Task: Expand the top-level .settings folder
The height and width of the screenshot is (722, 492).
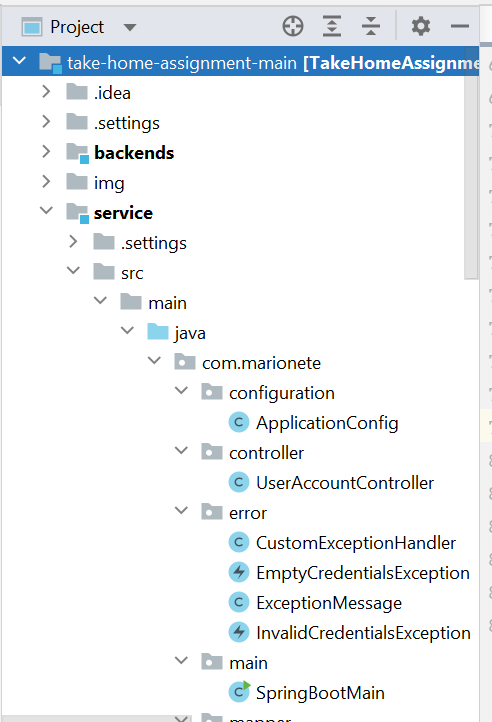Action: tap(46, 122)
